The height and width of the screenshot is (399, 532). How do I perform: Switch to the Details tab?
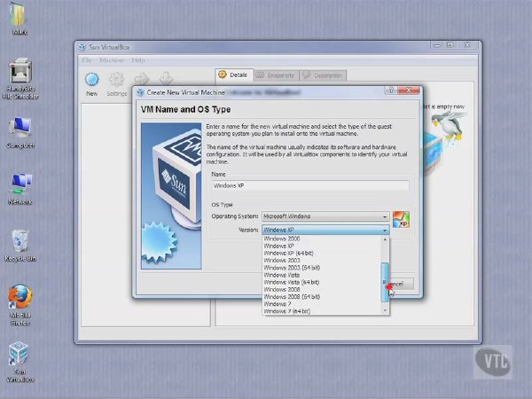233,75
